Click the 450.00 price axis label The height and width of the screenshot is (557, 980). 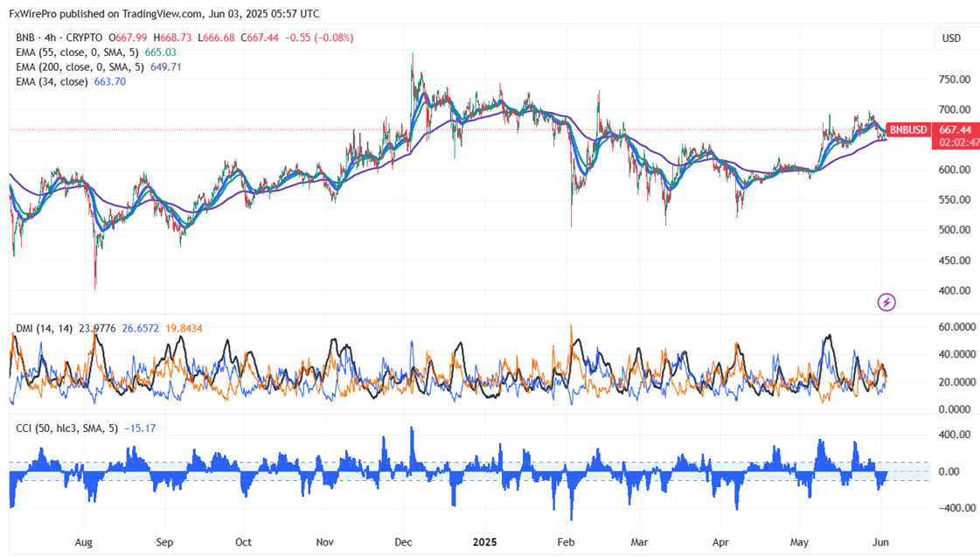tap(955, 260)
